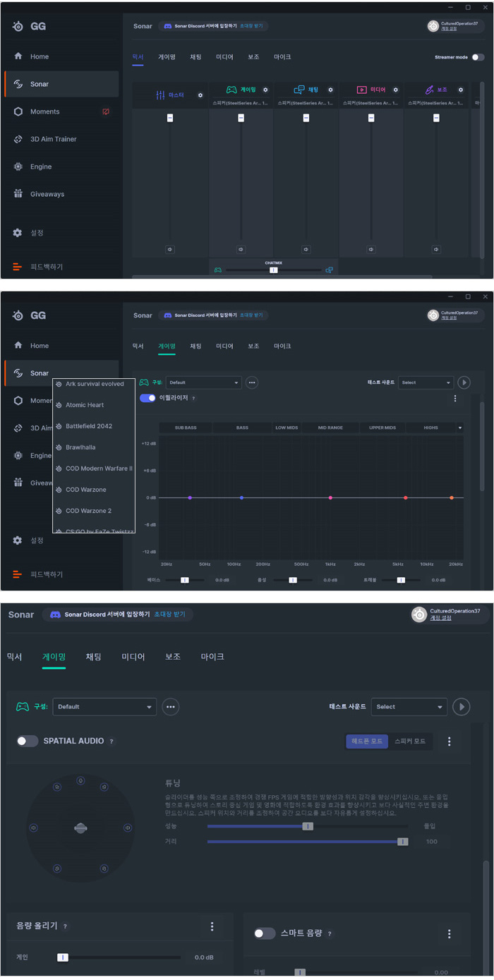Play the test sound in the equalizer view
Viewport: 494px width, 980px height.
click(x=464, y=382)
